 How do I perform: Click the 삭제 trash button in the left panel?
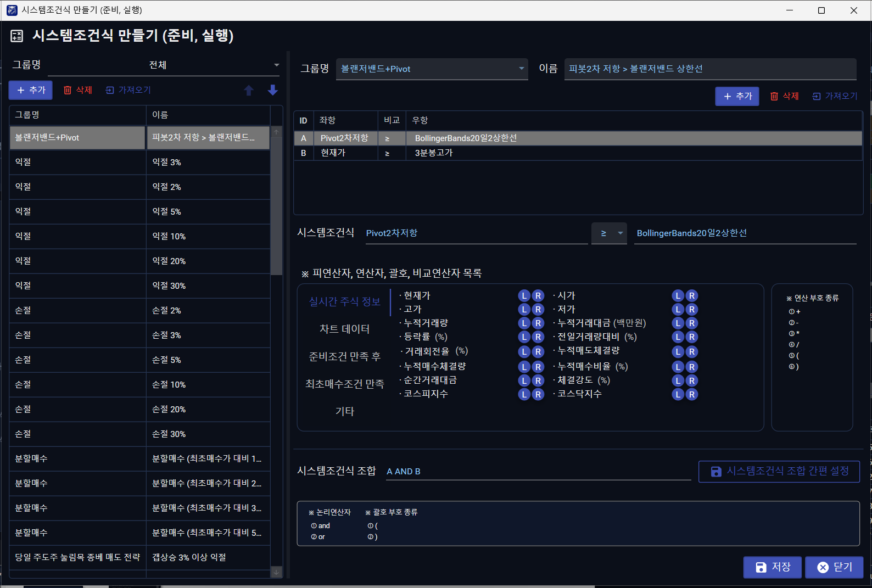[x=77, y=90]
